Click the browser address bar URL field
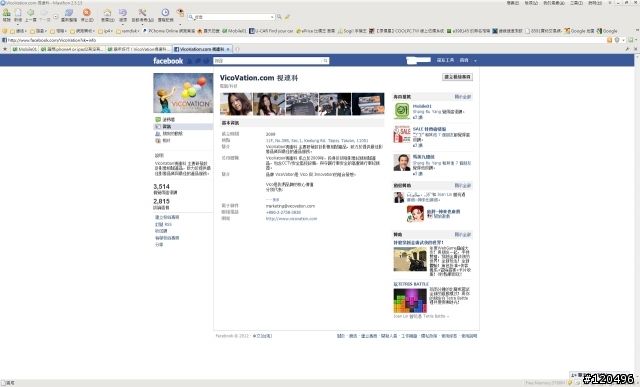Image resolution: width=640 pixels, height=387 pixels. (x=306, y=40)
